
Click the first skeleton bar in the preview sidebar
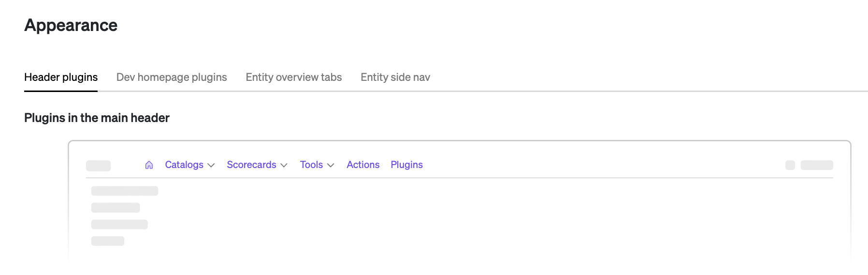tap(125, 191)
